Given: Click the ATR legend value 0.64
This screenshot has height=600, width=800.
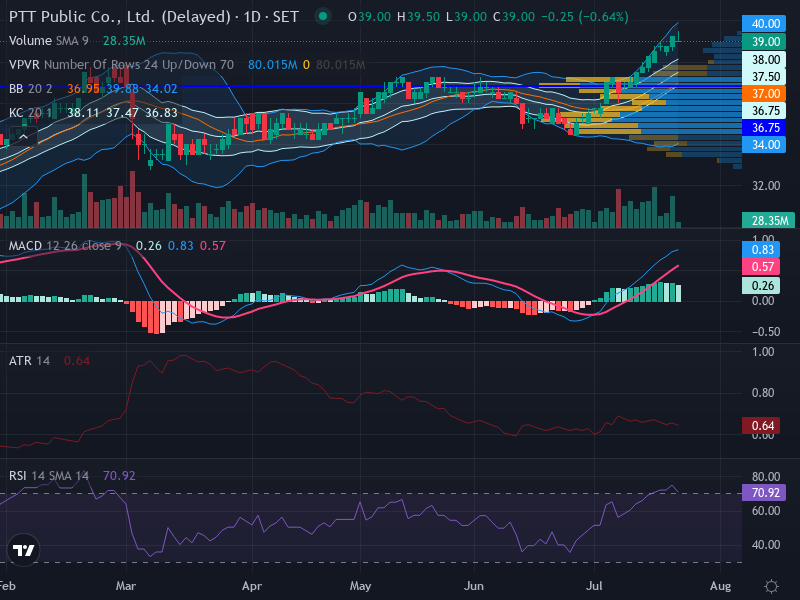Looking at the screenshot, I should point(77,361).
